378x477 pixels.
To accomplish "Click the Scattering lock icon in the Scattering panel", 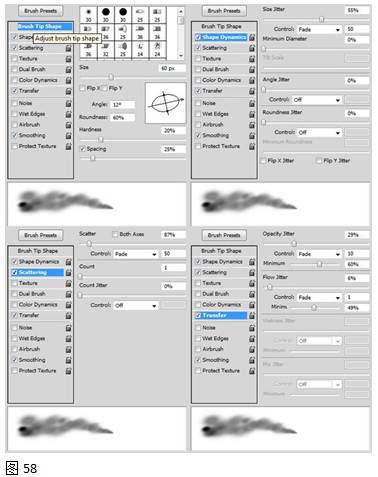I will coord(68,273).
